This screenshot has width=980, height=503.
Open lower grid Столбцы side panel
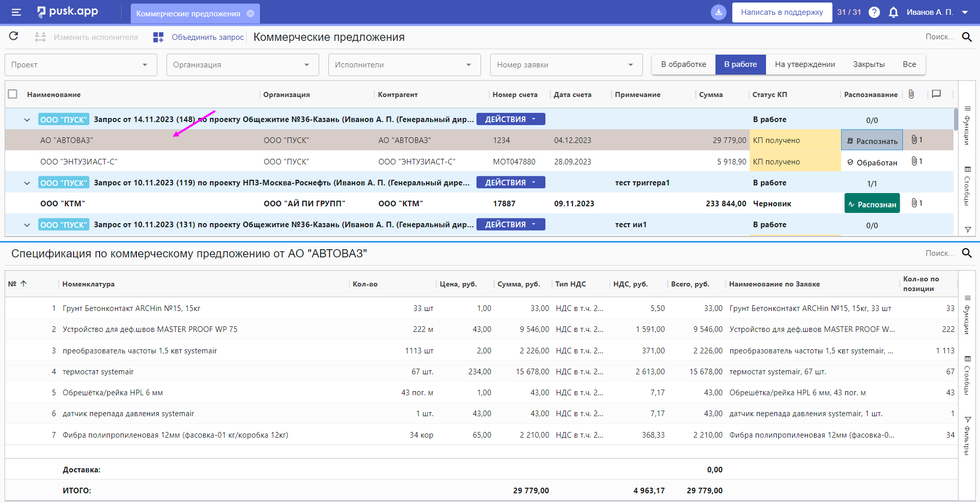(x=967, y=376)
